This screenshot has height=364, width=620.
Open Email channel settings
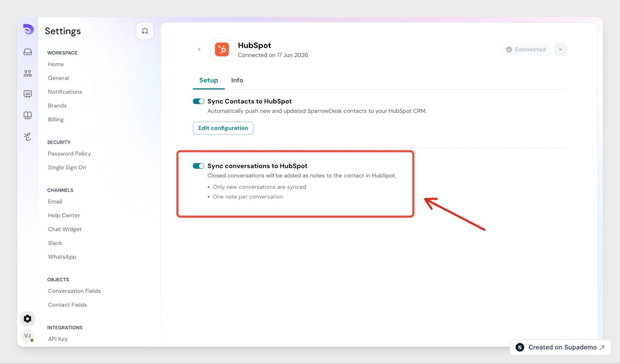point(55,202)
